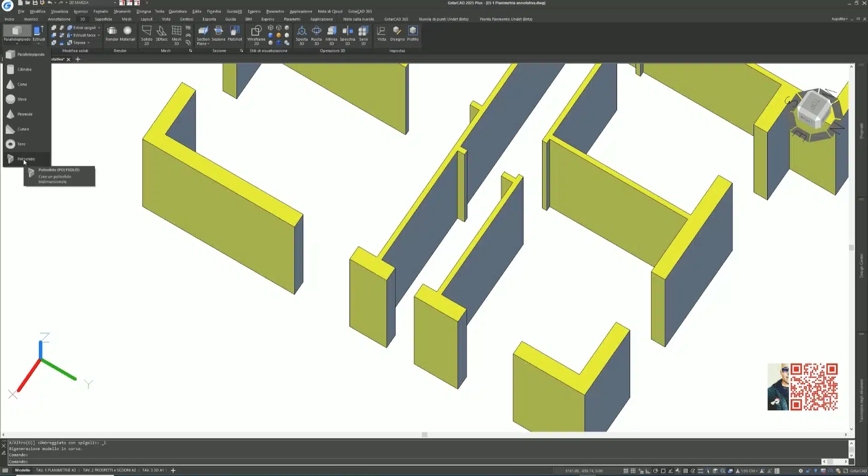This screenshot has height=476, width=868.
Task: Pick the Piramide solid tool
Action: (26, 114)
